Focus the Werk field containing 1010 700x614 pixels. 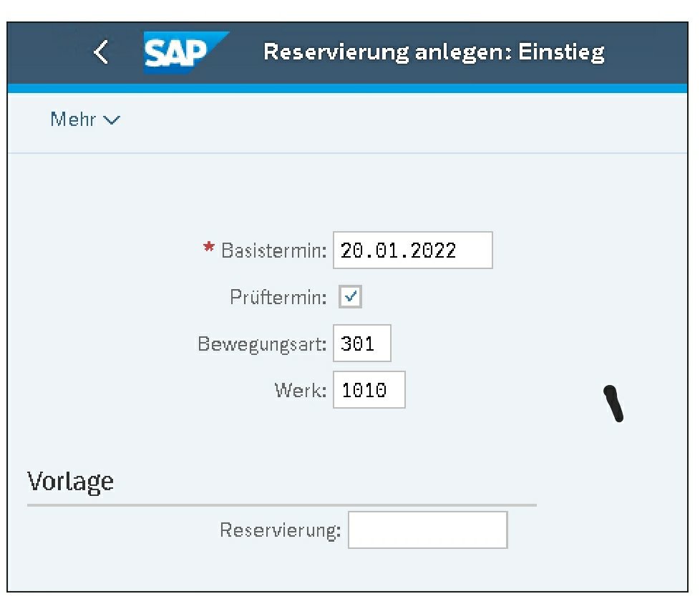[369, 390]
